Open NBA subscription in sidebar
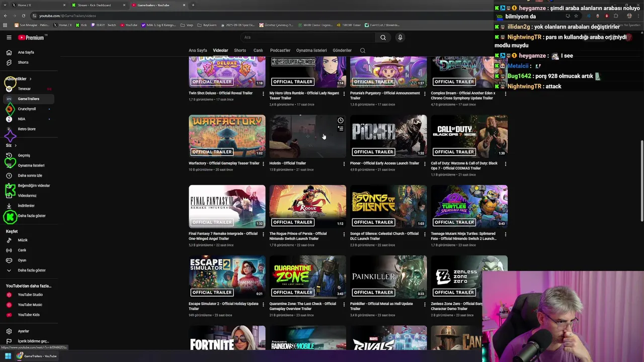Screen dimensions: 644x362 pos(28,119)
